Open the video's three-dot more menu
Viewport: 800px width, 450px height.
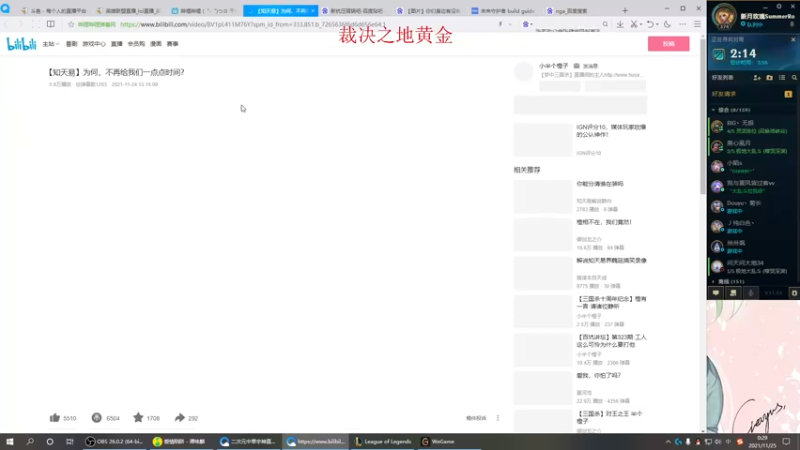pos(498,418)
